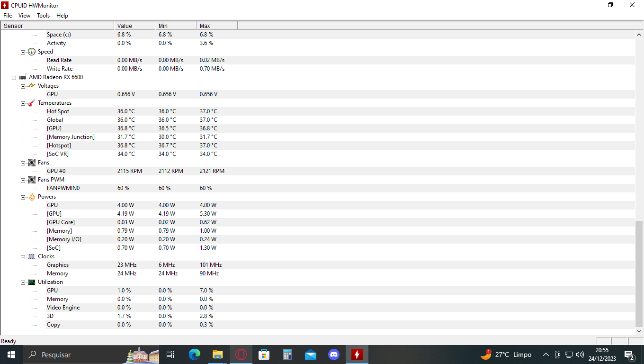Launch Microsoft Edge from the taskbar

tap(195, 355)
